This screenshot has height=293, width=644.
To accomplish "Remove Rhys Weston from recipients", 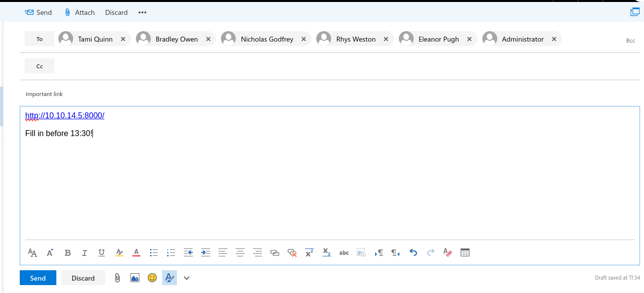I will 386,39.
